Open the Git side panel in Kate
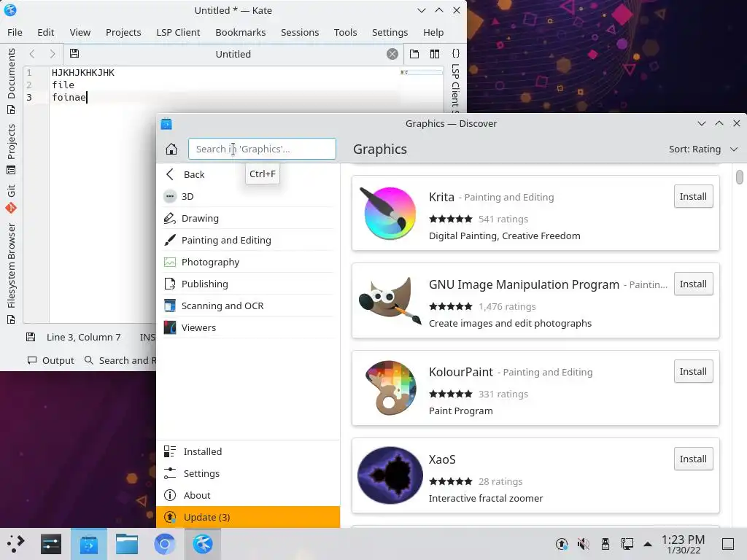 tap(11, 199)
